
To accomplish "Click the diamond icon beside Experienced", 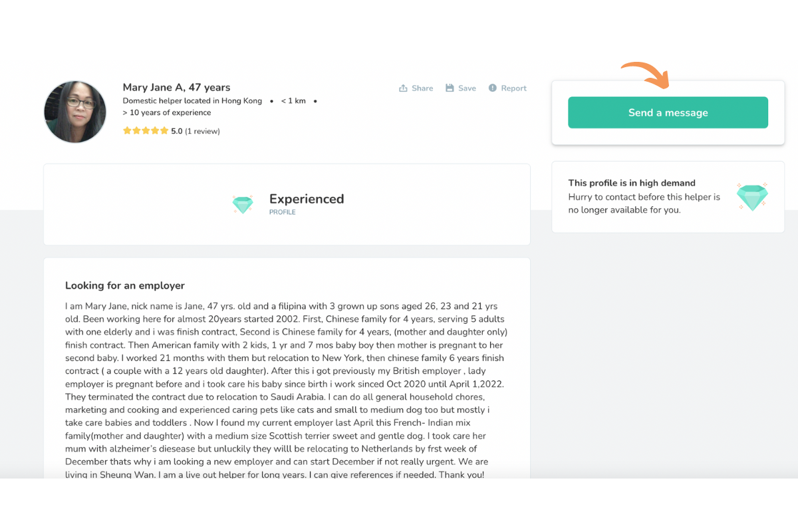I will coord(243,203).
